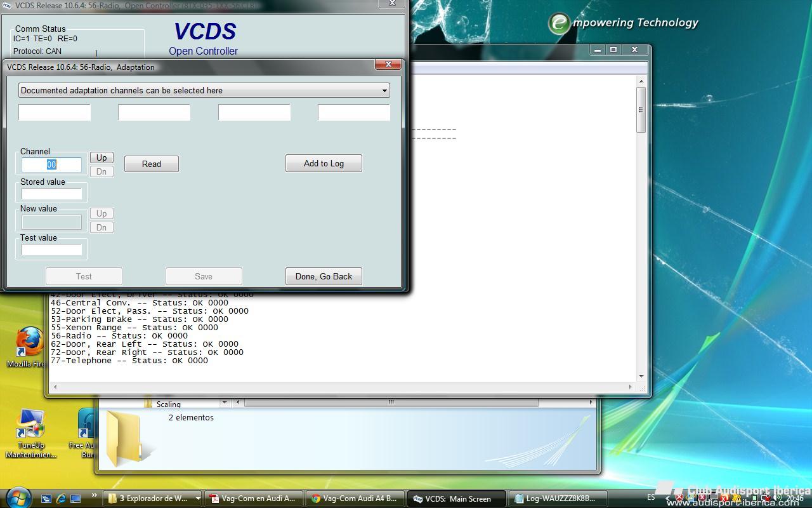Switch to the Log-WAUZZZ8K8B taskbar item
Viewport: 812px width, 508px height.
558,498
